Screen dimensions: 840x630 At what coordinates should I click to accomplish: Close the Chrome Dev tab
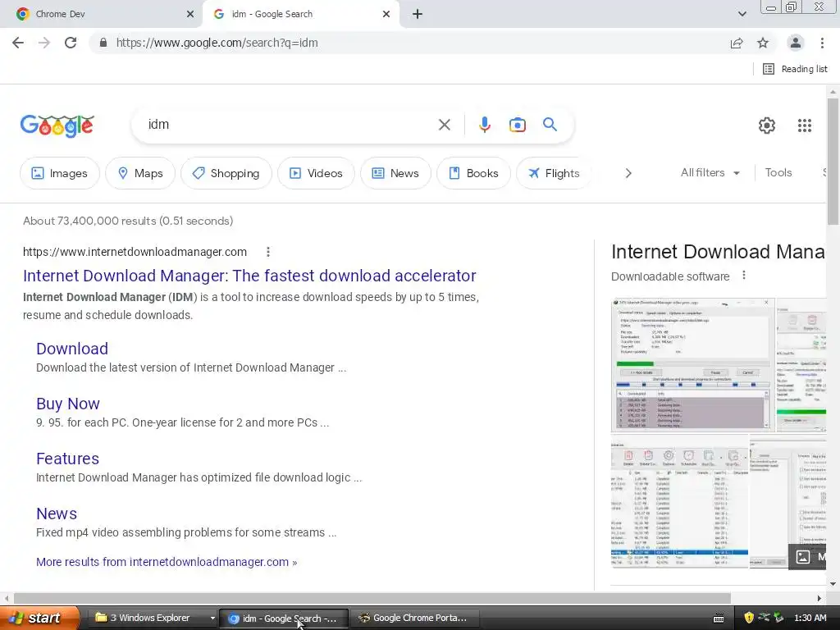coord(189,14)
